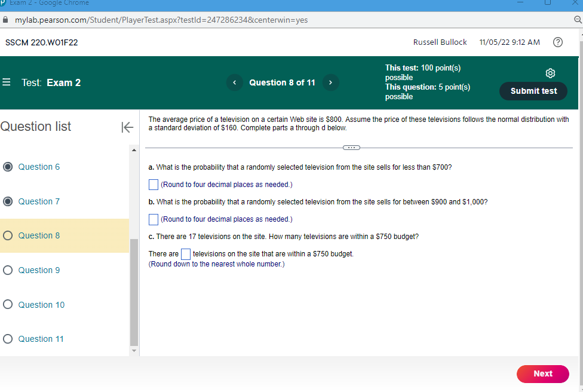Open the settings gear icon
The width and height of the screenshot is (583, 392).
pyautogui.click(x=550, y=73)
